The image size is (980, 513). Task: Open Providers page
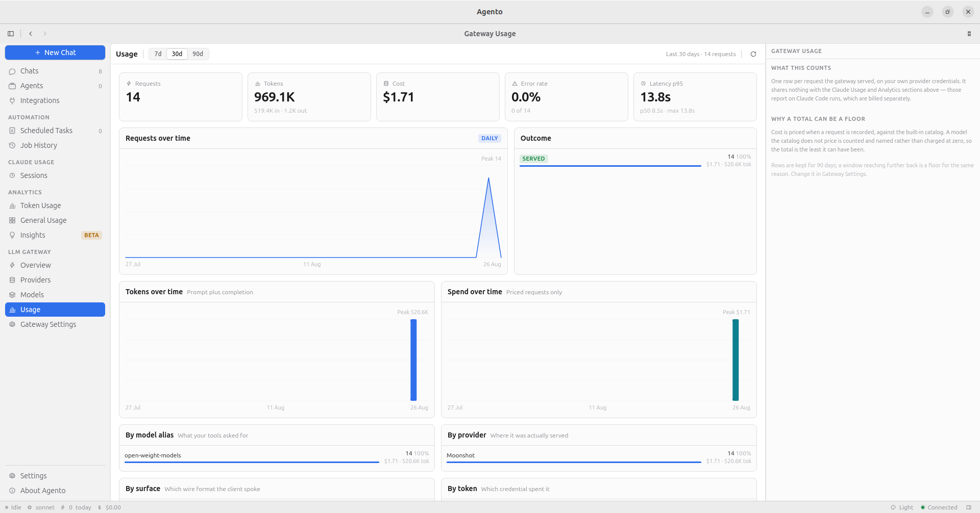coord(55,280)
